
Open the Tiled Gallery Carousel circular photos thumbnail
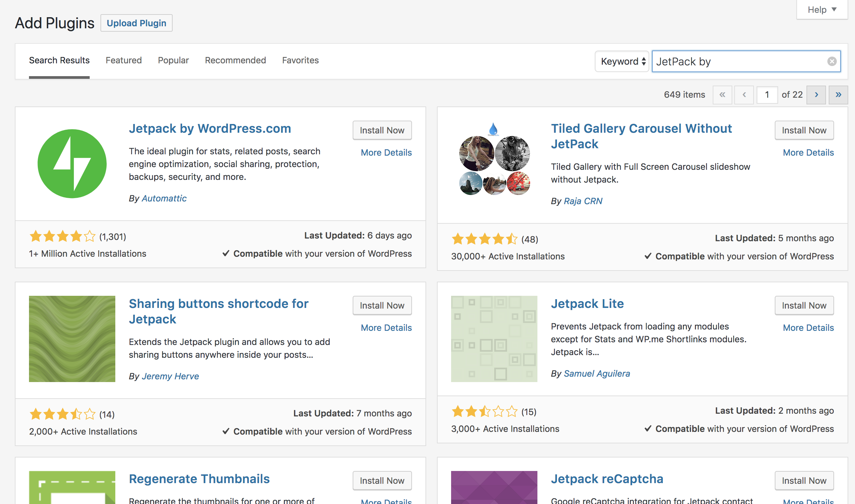[494, 159]
